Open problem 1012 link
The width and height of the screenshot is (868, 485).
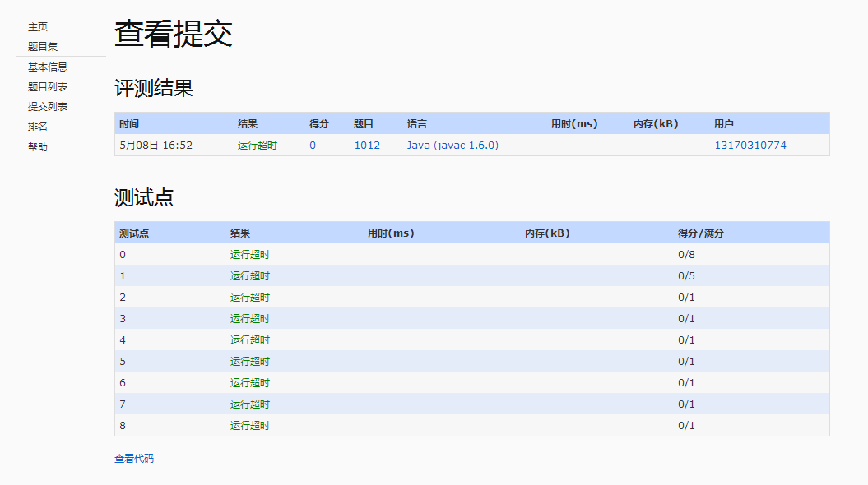click(x=367, y=145)
